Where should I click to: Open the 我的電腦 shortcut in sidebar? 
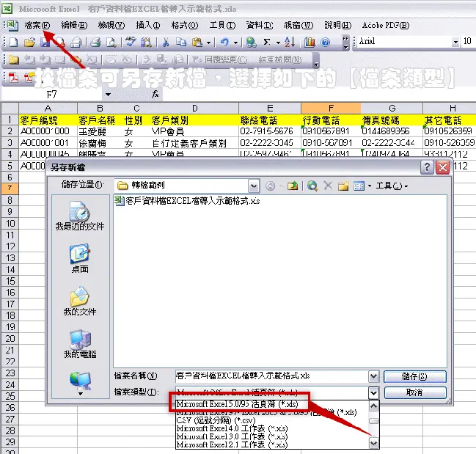point(80,344)
